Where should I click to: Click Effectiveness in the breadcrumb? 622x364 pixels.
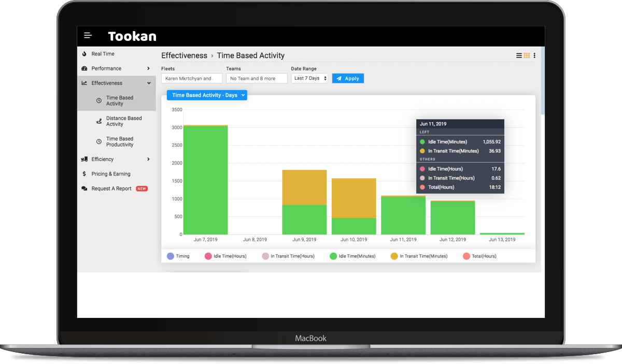(184, 55)
